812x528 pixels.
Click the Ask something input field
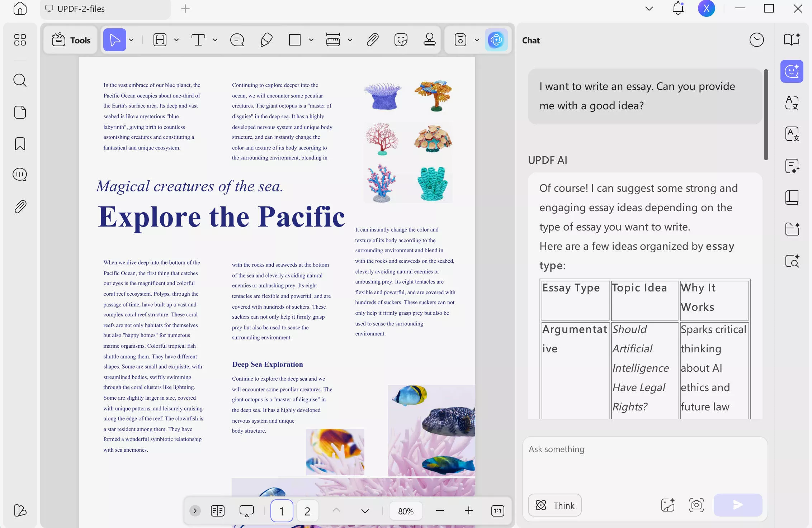point(645,462)
